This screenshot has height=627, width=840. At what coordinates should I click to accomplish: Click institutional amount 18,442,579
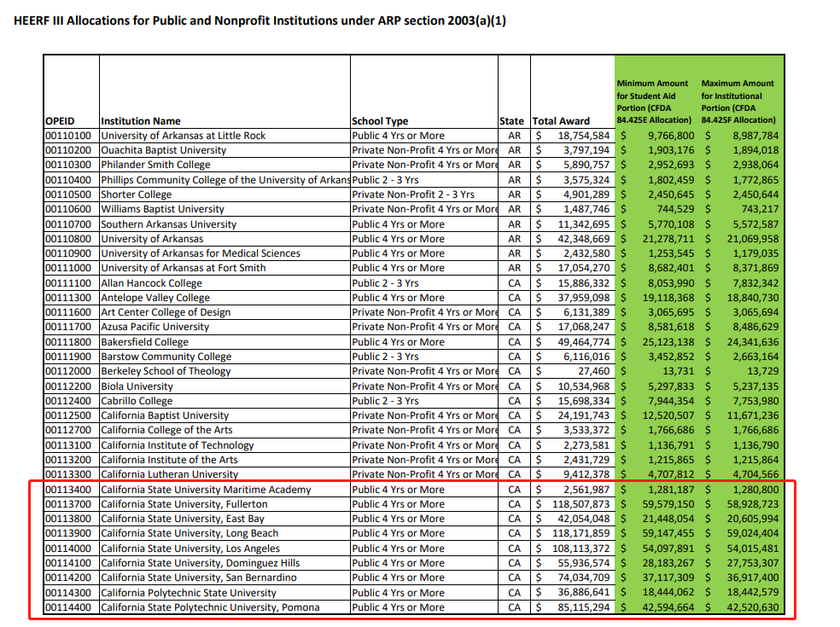(x=753, y=593)
